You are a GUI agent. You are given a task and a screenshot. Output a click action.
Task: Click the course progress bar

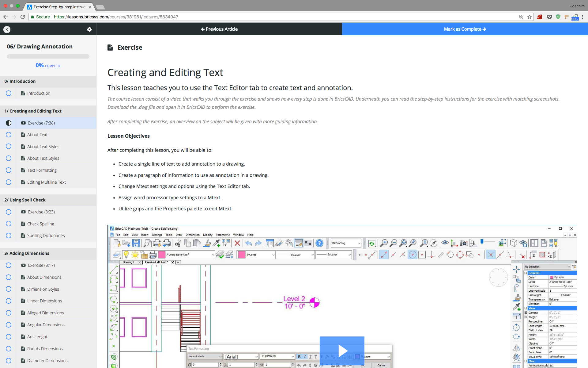pyautogui.click(x=48, y=56)
